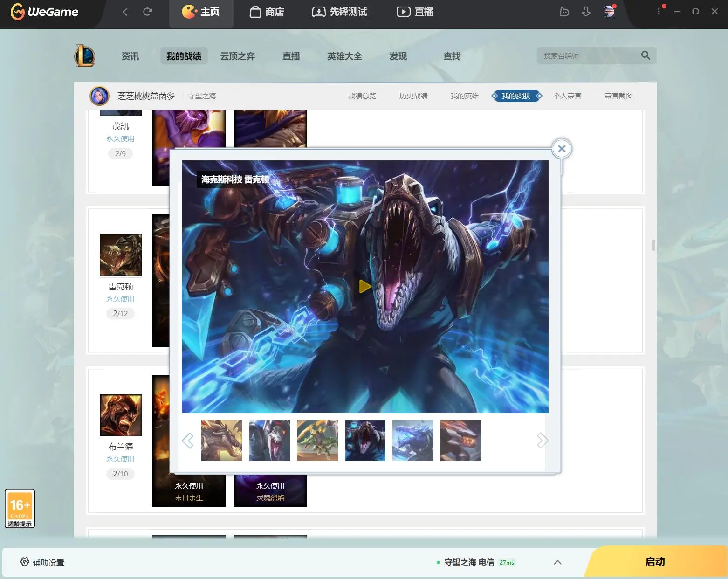Open the 英雄大全 section

(344, 56)
